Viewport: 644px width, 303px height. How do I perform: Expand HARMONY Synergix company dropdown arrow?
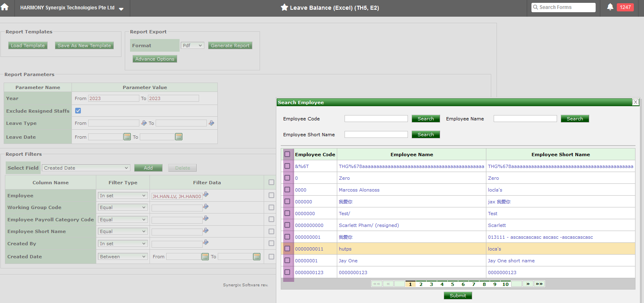click(121, 9)
